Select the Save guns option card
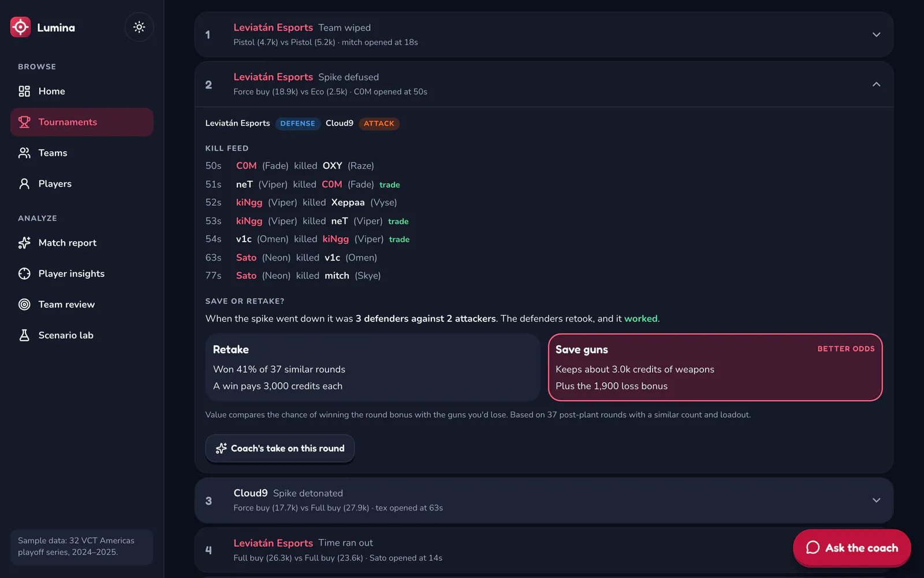The image size is (924, 578). pos(715,368)
